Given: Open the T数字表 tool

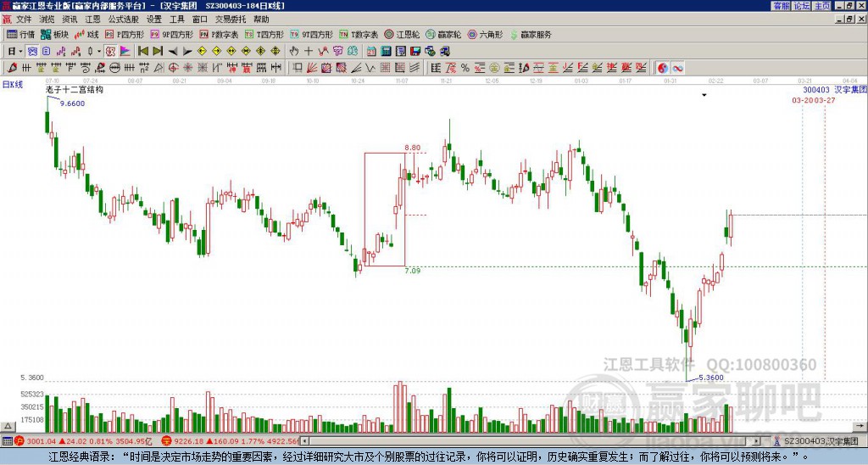Looking at the screenshot, I should [x=359, y=34].
